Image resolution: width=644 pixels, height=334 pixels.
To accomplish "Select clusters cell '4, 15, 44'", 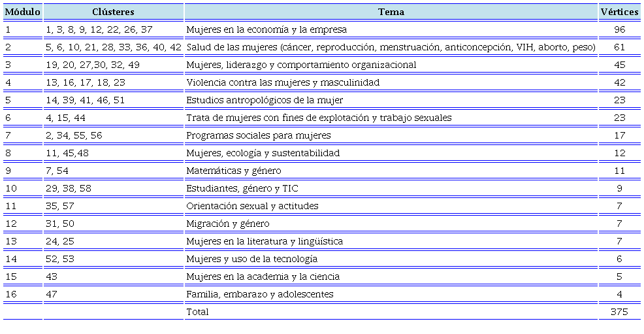I will [66, 118].
